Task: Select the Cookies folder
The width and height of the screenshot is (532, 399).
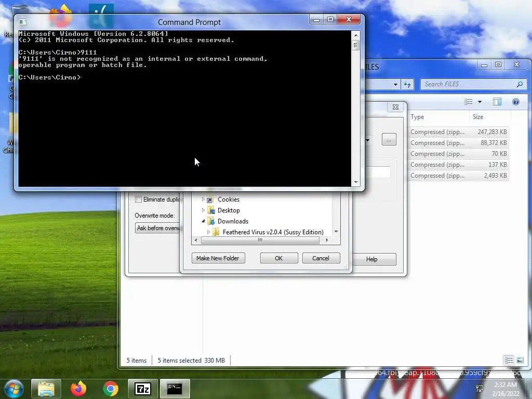Action: (229, 199)
